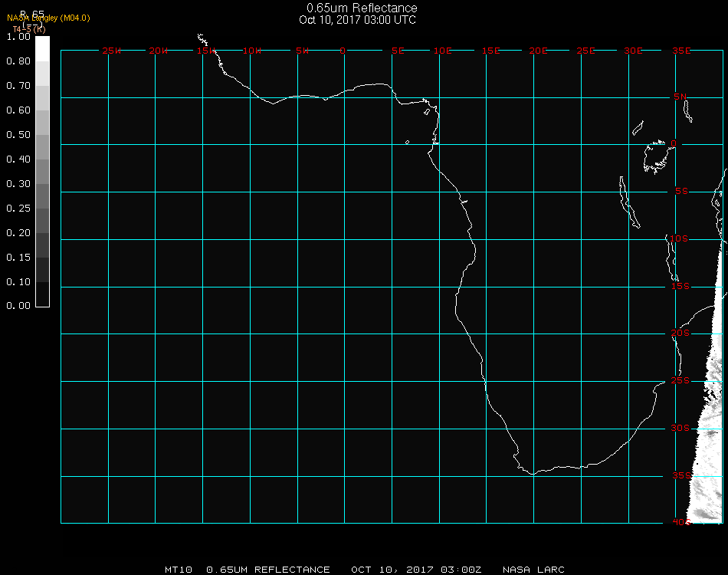Click the 10W longitude label

coord(252,51)
